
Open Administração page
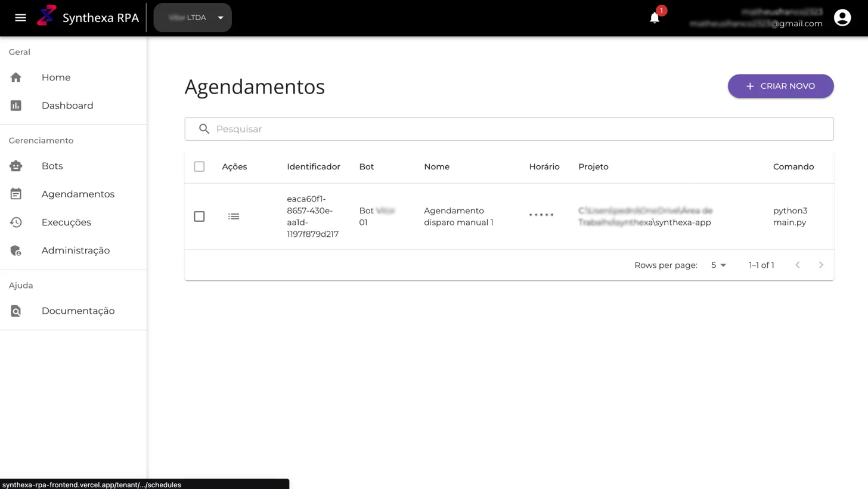tap(73, 250)
